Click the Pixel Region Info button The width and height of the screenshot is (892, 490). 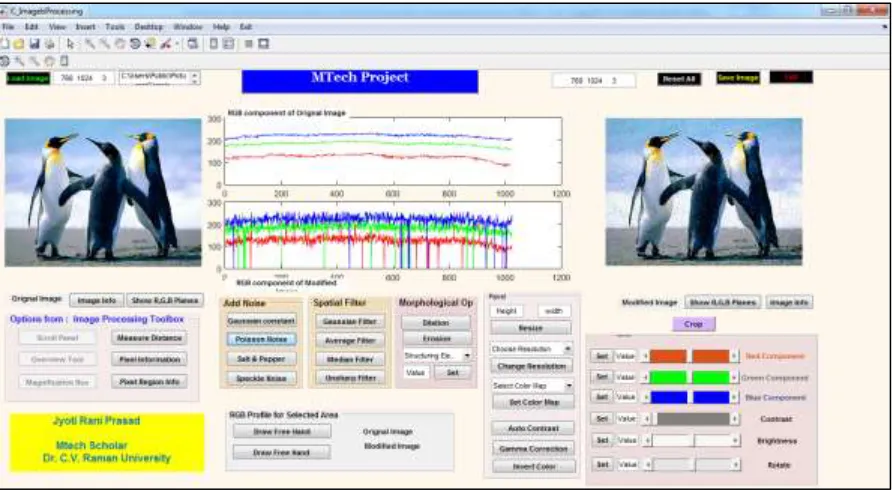150,382
